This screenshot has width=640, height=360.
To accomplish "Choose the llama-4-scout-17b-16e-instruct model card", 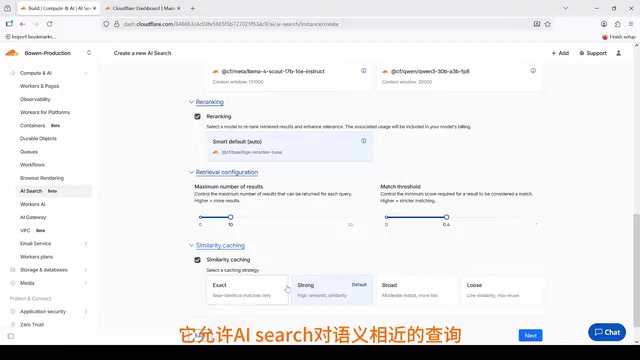I will tap(290, 76).
